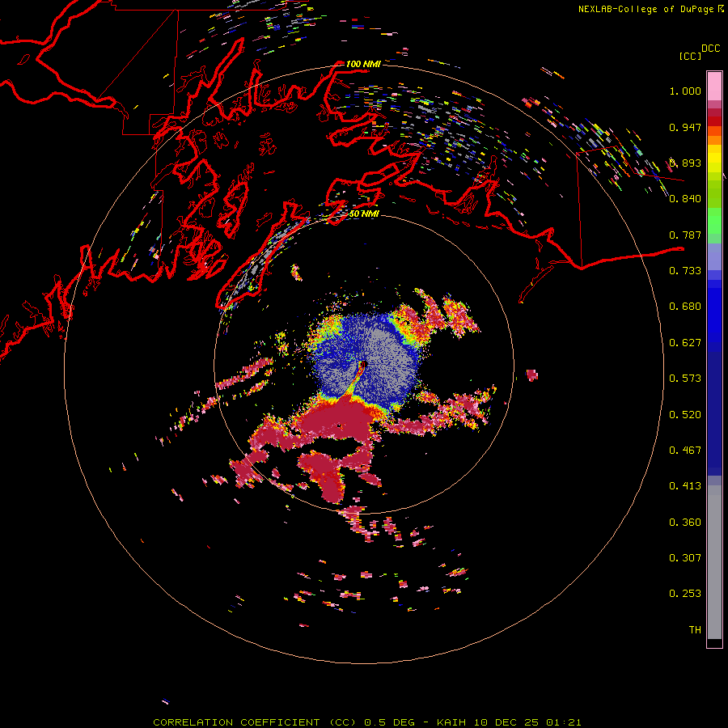Click the DCC legend title

(x=711, y=49)
